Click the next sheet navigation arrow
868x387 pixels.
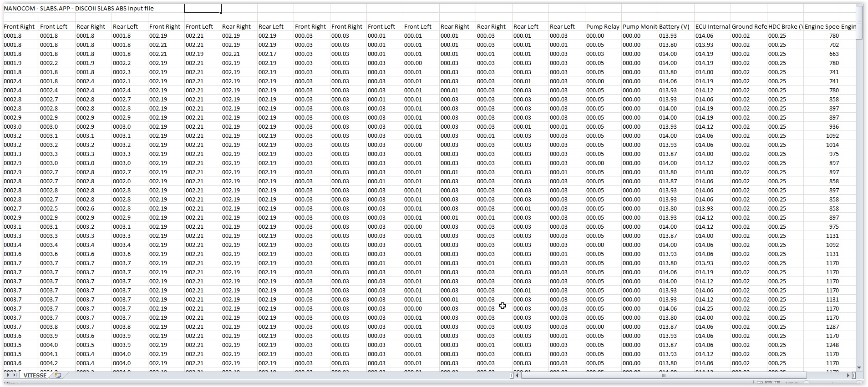tap(8, 375)
